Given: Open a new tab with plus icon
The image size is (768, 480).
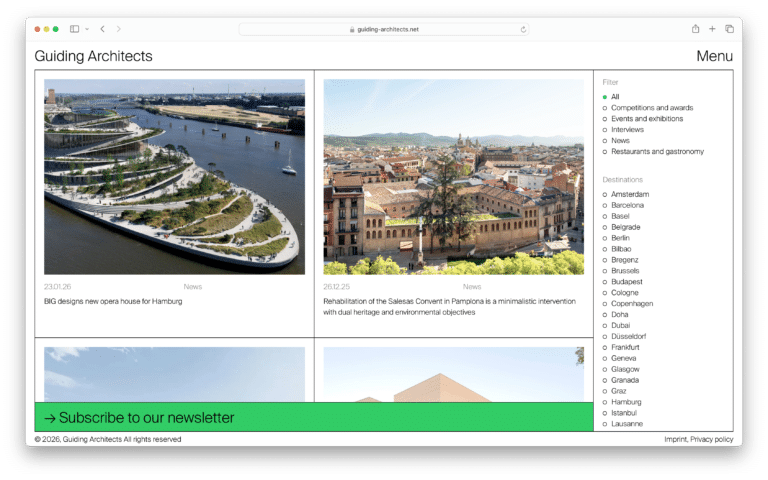Looking at the screenshot, I should coord(712,29).
